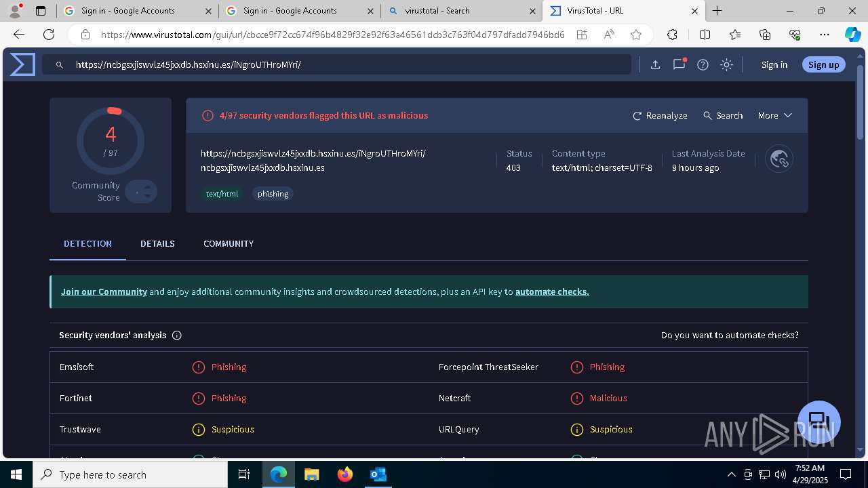Click the search magnifier icon in VirusTotal bar
The image size is (868, 488).
click(60, 65)
